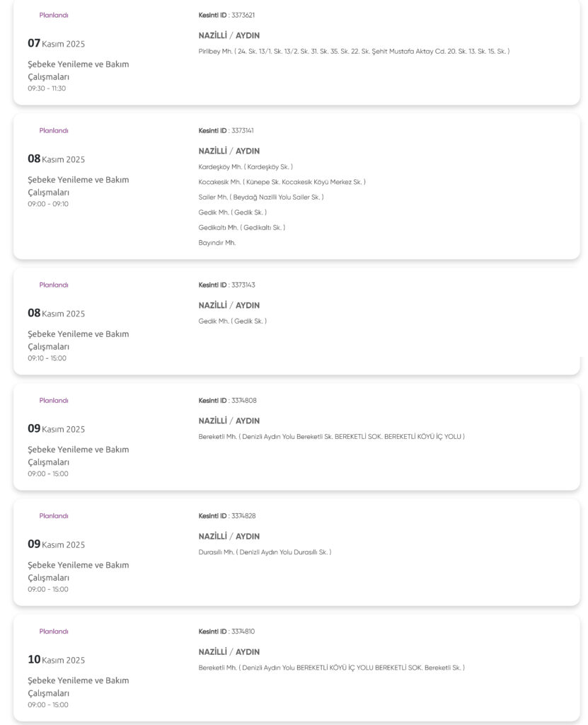This screenshot has width=588, height=725.
Task: Click the 09:30 - 11:30 time range
Action: (47, 89)
